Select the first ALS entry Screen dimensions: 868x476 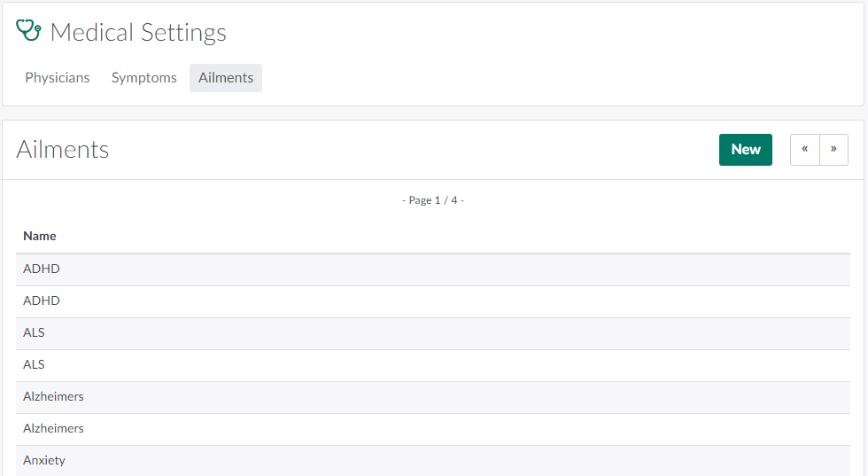34,332
